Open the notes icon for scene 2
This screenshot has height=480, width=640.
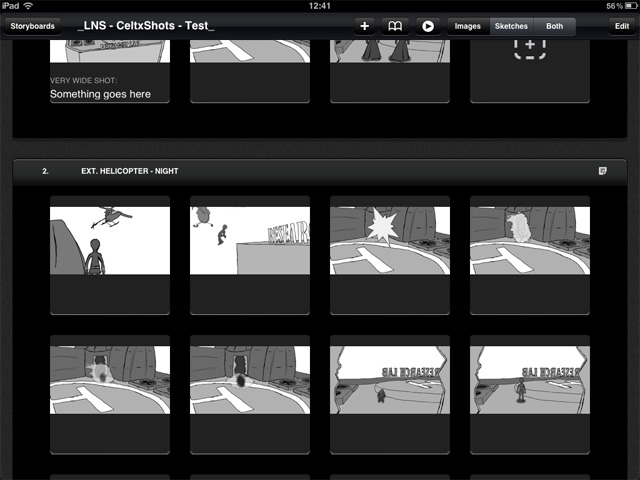click(x=602, y=171)
